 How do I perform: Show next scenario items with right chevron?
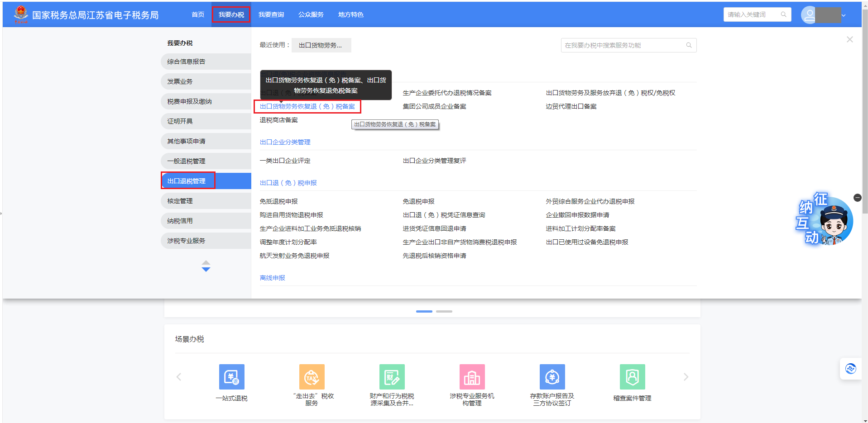[686, 377]
